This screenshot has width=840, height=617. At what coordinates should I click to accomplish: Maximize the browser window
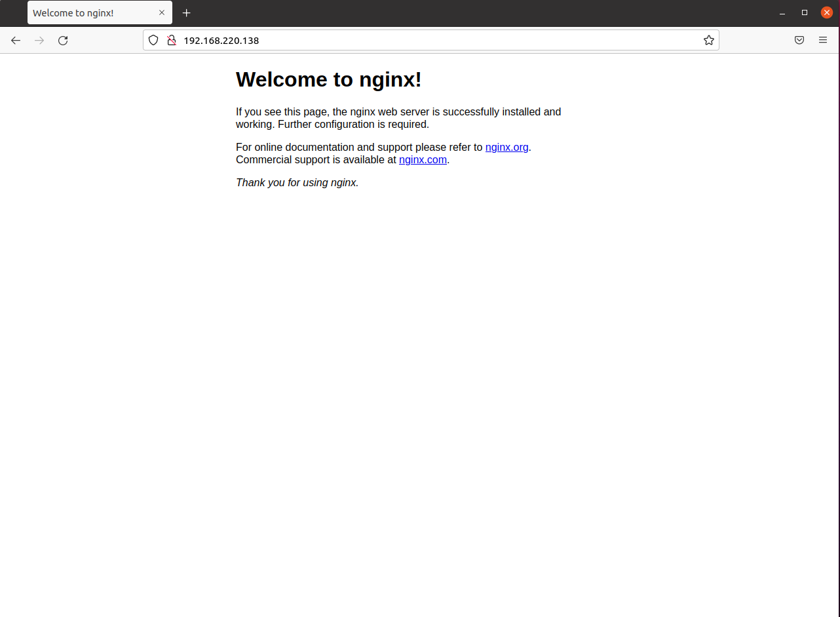(x=804, y=12)
